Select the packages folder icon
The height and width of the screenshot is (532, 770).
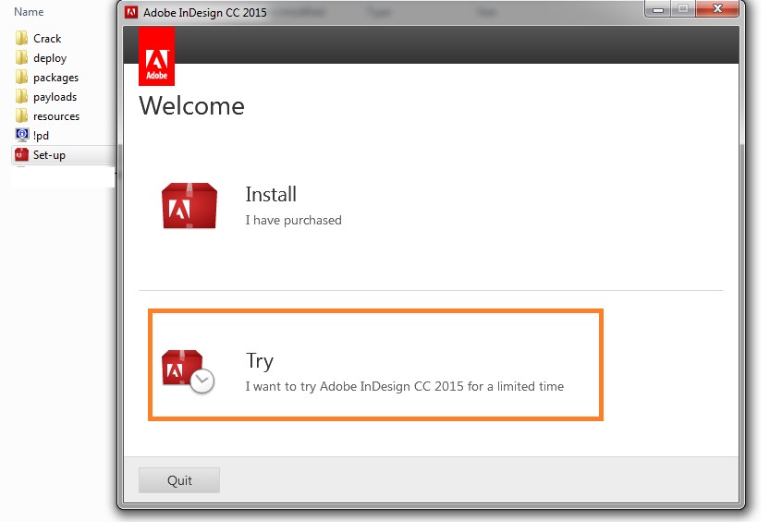pyautogui.click(x=21, y=77)
